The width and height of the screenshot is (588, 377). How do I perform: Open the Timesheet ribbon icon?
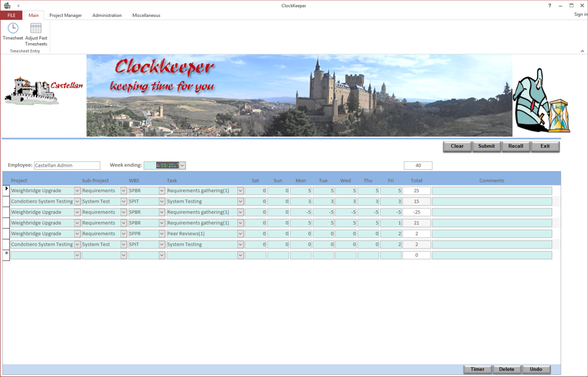pyautogui.click(x=13, y=31)
